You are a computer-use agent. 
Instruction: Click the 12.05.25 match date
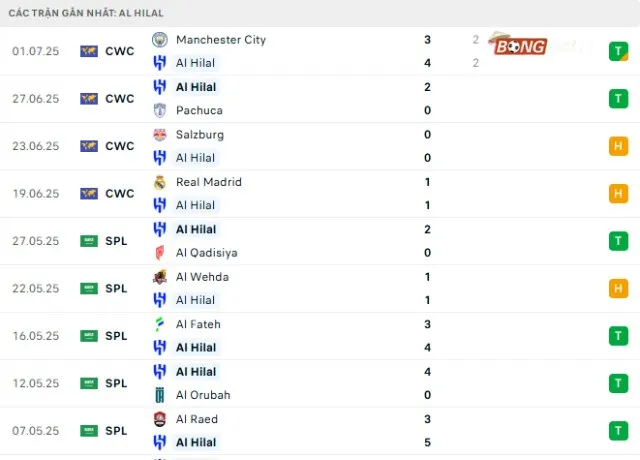coord(34,384)
